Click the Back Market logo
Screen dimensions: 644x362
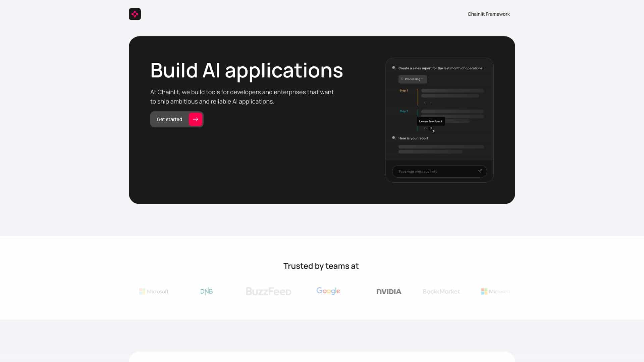(x=441, y=292)
